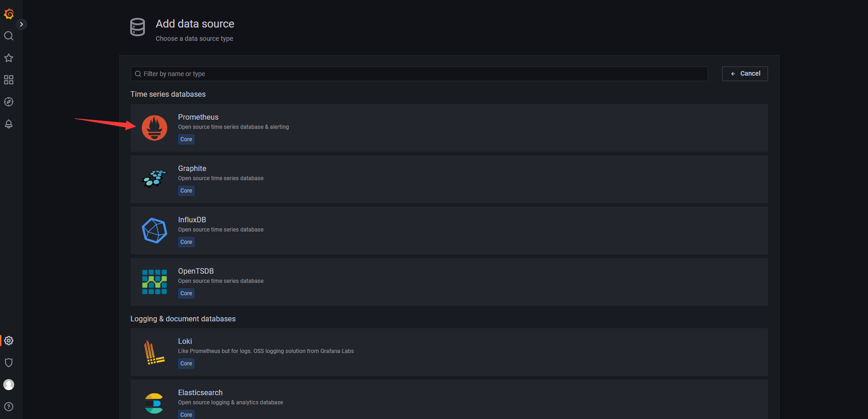
Task: Click the Cancel button
Action: [x=745, y=74]
